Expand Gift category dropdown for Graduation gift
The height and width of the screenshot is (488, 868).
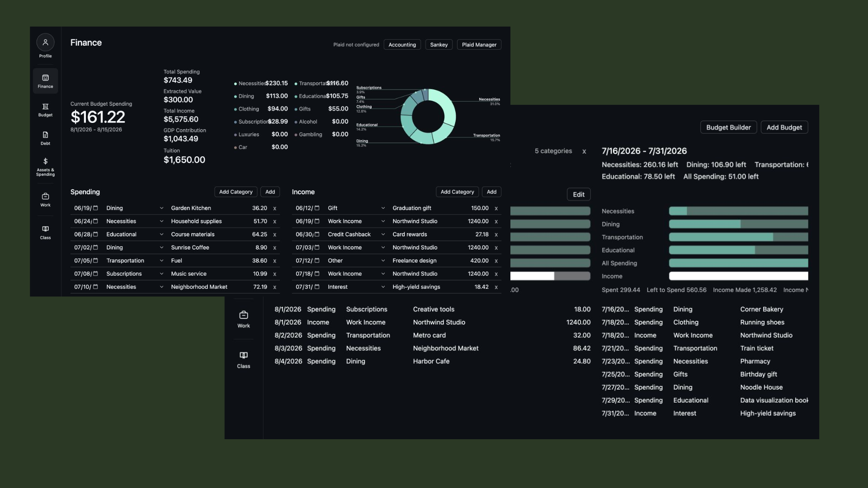pos(383,208)
